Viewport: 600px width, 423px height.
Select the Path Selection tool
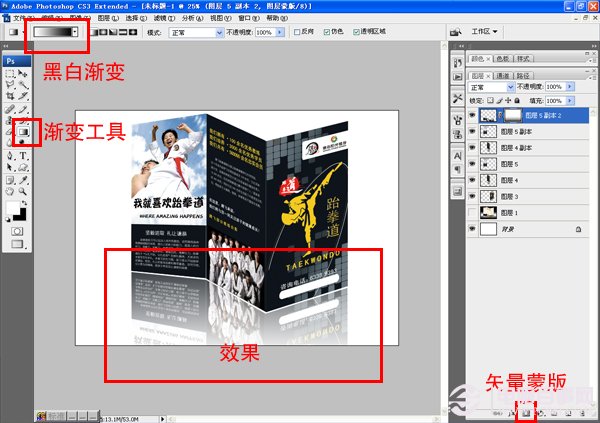tap(10, 167)
